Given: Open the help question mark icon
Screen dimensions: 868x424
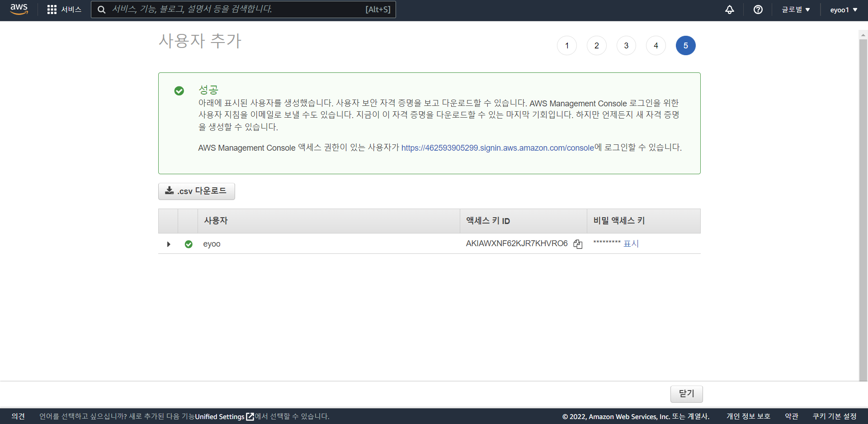Looking at the screenshot, I should coord(758,10).
